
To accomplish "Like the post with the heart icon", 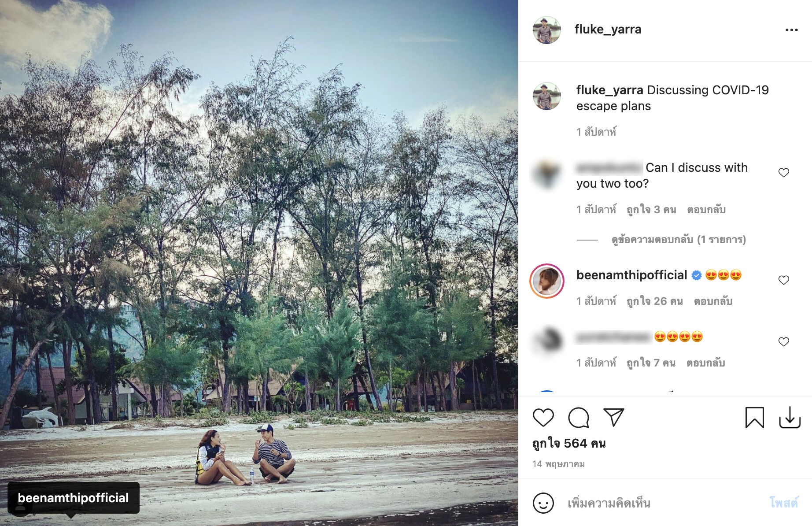I will (543, 418).
